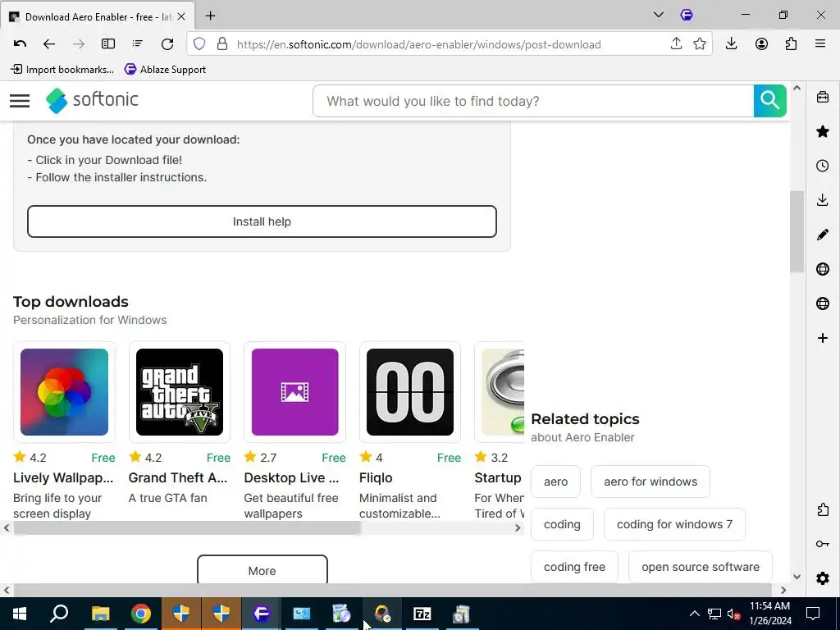Open the Windows Start menu
The width and height of the screenshot is (840, 630).
[x=20, y=614]
